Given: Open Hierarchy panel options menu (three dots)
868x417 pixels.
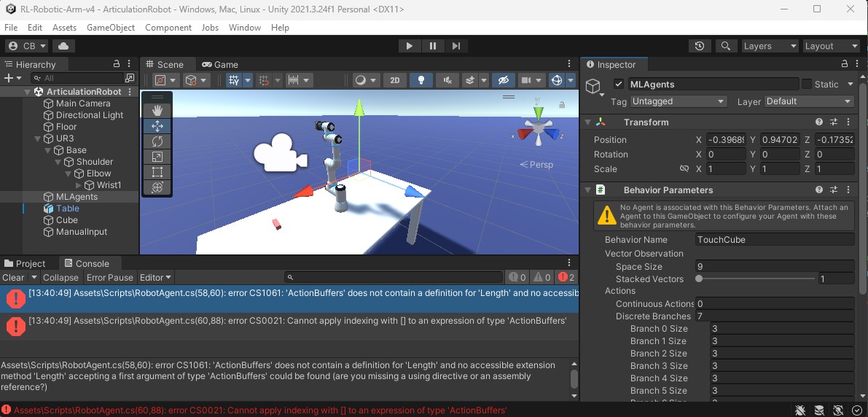Looking at the screenshot, I should click(130, 64).
